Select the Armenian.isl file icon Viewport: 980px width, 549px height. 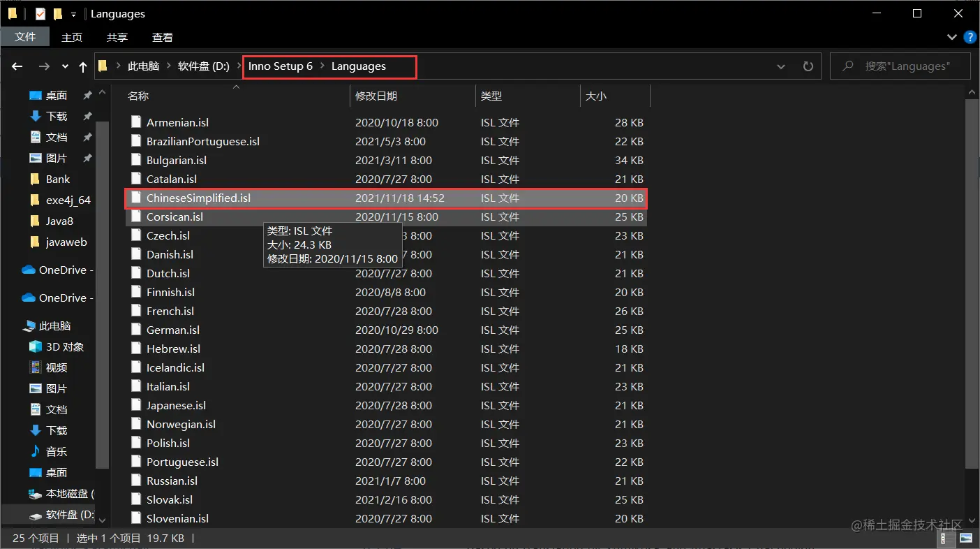(x=136, y=122)
